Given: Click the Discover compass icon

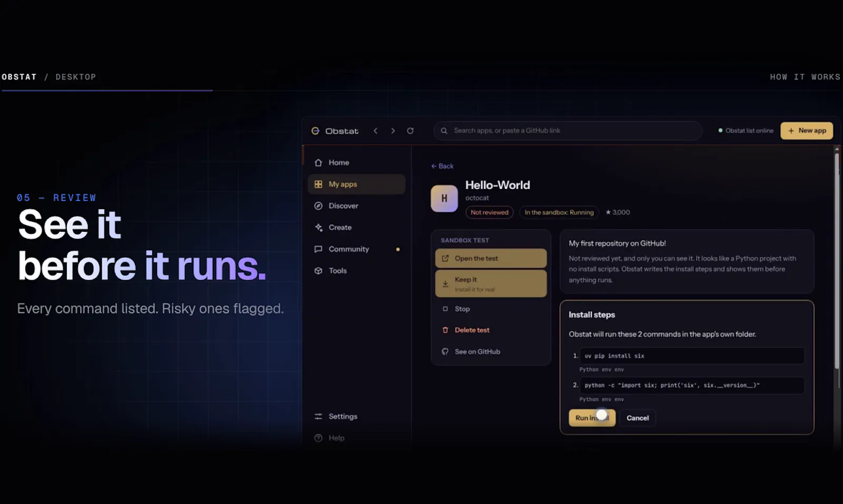Looking at the screenshot, I should pyautogui.click(x=318, y=206).
